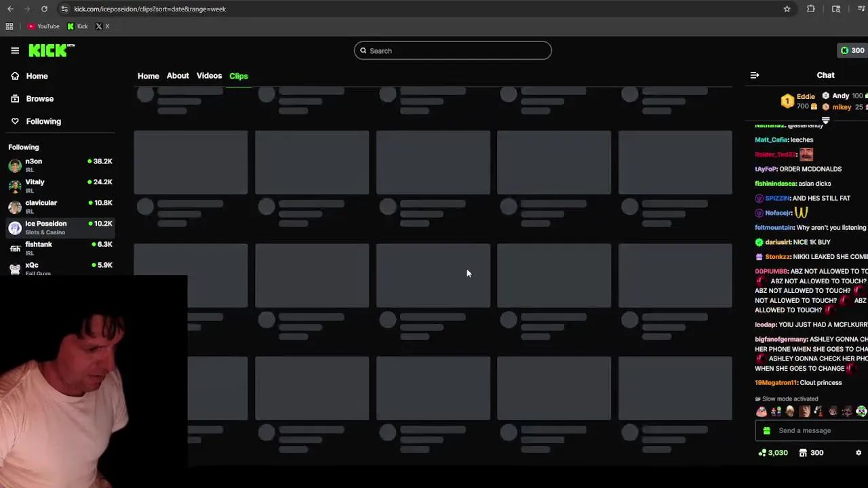Click username feltmountain in chat
This screenshot has width=868, height=488.
[x=774, y=228]
